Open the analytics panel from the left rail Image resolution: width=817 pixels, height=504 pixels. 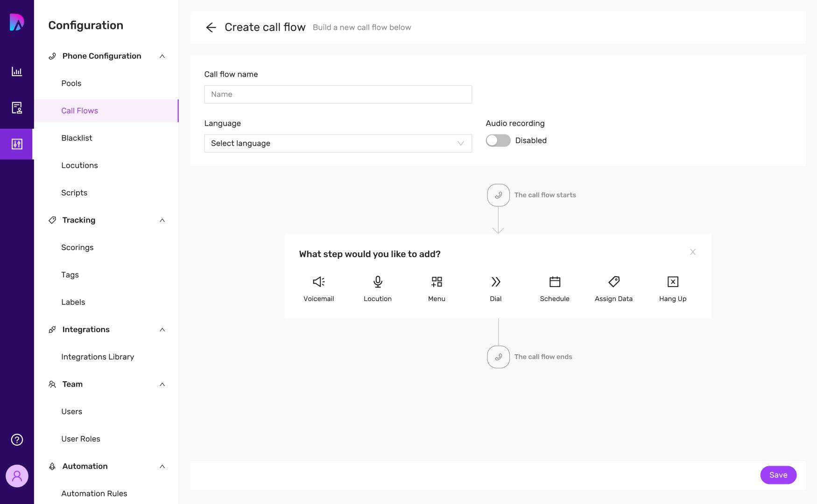(x=16, y=71)
